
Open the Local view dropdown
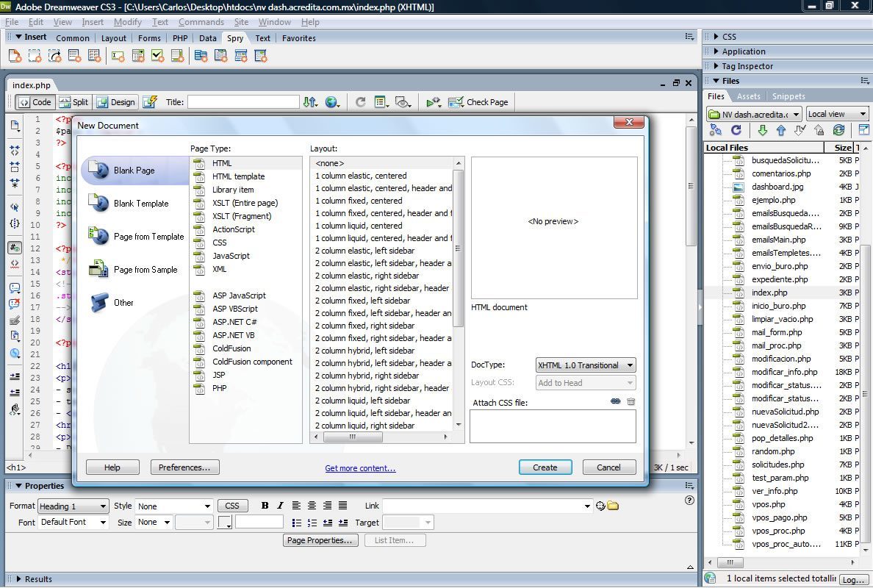836,114
